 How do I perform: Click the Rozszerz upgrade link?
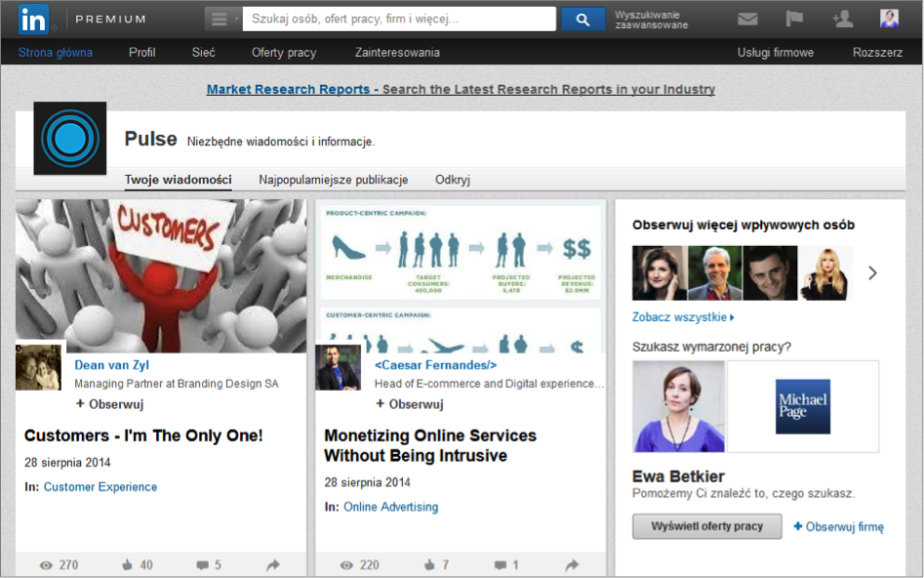[x=877, y=52]
